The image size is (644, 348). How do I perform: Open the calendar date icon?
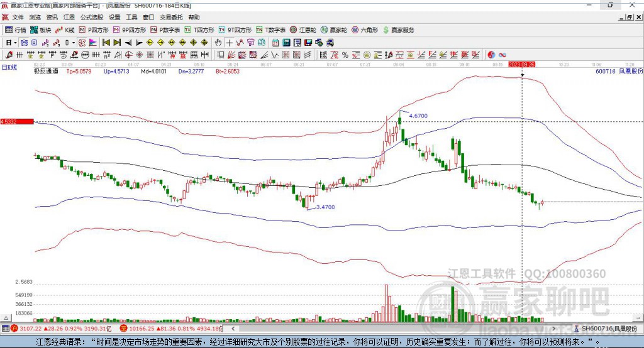tap(275, 43)
